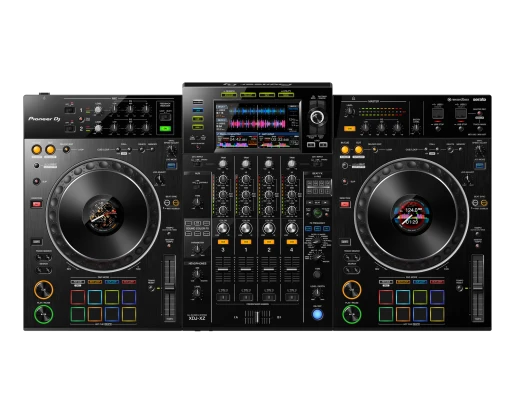Click the left deck tempo slider
The image size is (515, 415).
170,289
